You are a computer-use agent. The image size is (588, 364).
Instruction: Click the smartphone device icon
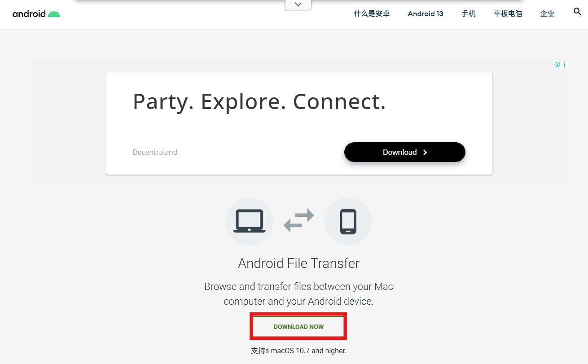pyautogui.click(x=348, y=221)
